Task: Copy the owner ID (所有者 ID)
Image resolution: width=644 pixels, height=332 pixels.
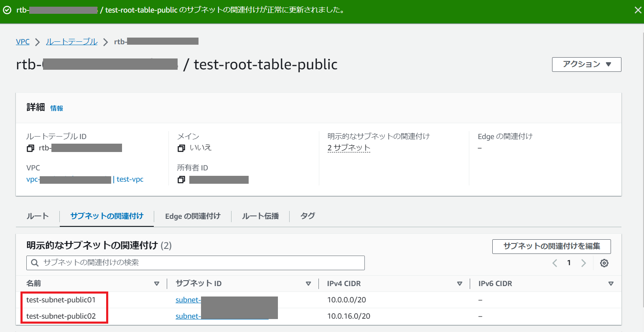Action: pos(181,180)
